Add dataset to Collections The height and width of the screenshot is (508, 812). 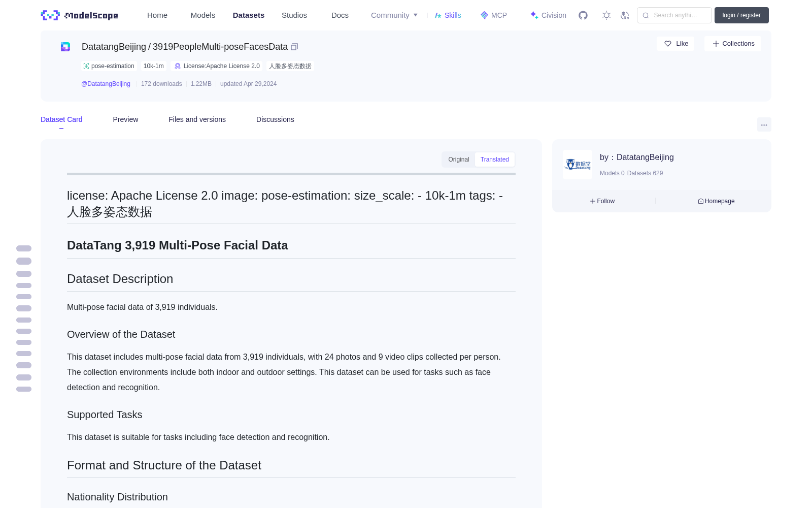733,44
